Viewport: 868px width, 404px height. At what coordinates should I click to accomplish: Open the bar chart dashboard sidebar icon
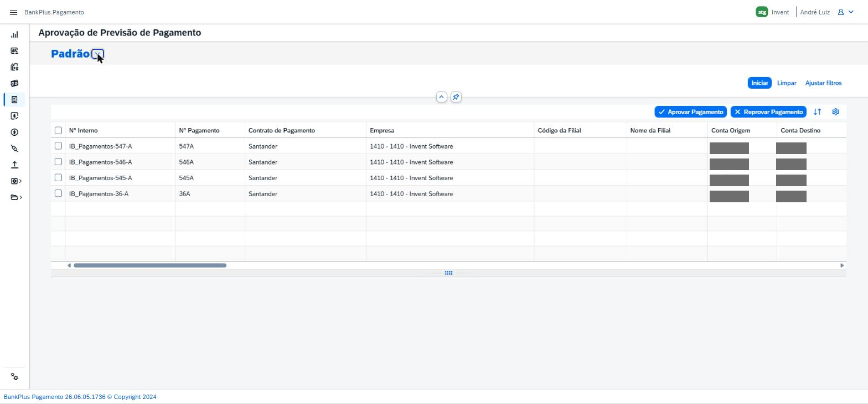(x=14, y=35)
